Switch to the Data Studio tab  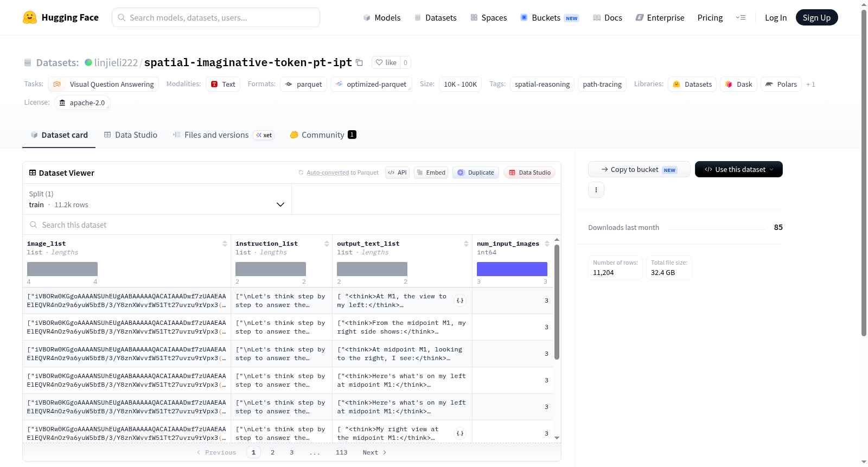pos(131,135)
